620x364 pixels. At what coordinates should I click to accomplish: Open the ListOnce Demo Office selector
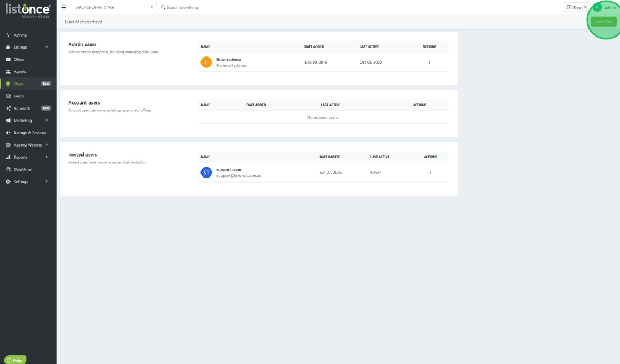tap(114, 7)
